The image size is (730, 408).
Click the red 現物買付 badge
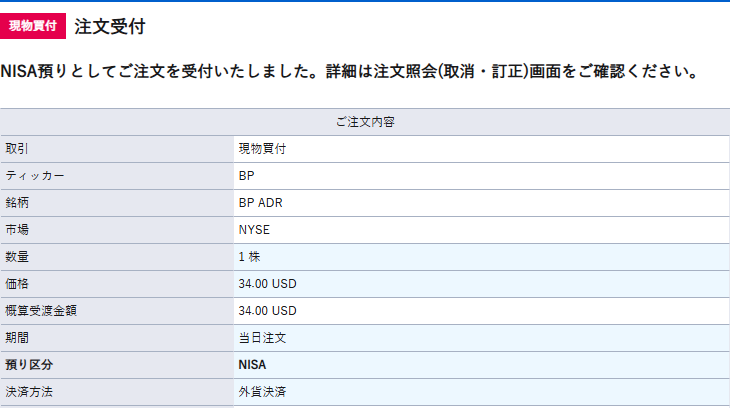[34, 26]
